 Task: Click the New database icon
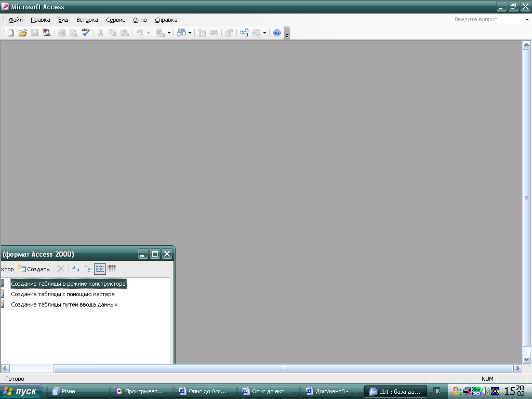(x=10, y=33)
